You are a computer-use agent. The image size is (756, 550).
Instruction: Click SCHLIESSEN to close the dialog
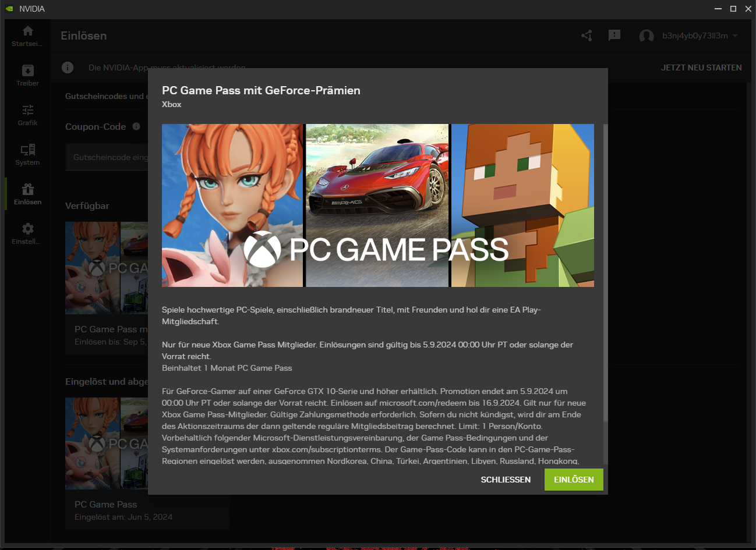[x=506, y=480]
